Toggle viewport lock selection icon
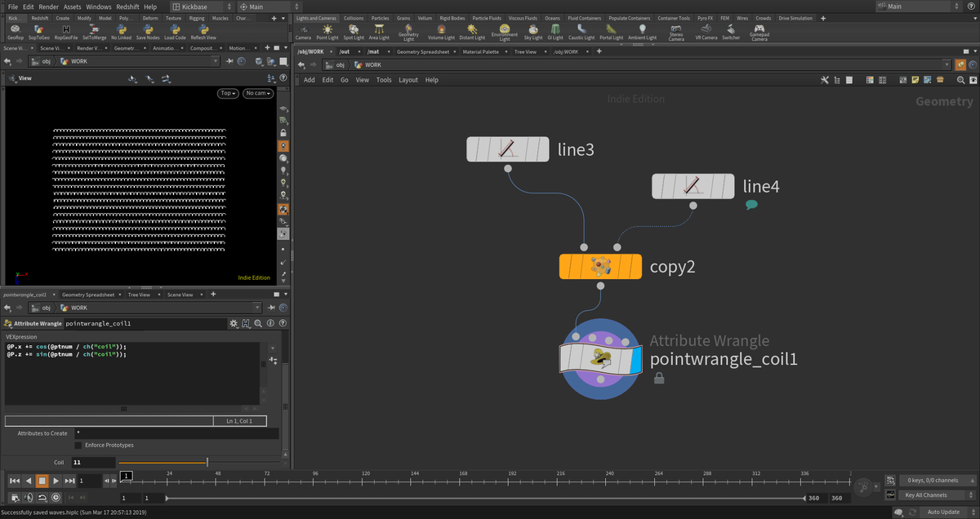Viewport: 980px width, 519px height. pyautogui.click(x=283, y=132)
